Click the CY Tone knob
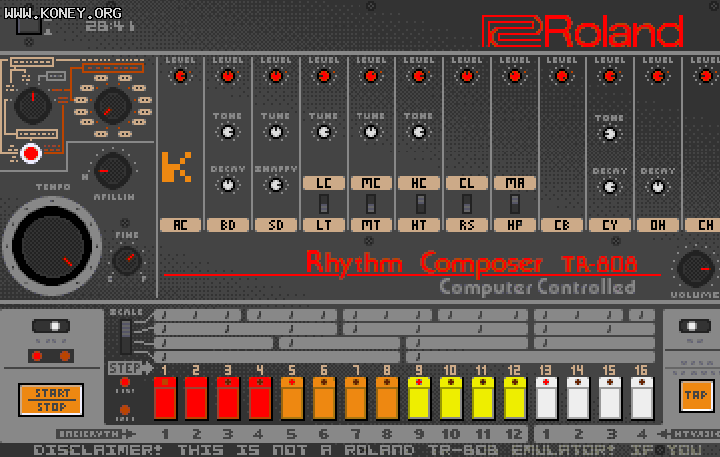Image resolution: width=720 pixels, height=457 pixels. click(610, 134)
